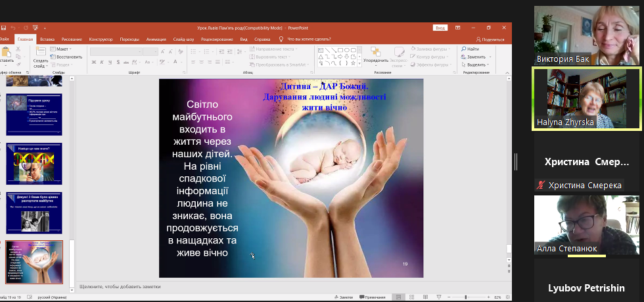This screenshot has height=302, width=644.
Task: Show Примечания comments pane
Action: [x=373, y=297]
